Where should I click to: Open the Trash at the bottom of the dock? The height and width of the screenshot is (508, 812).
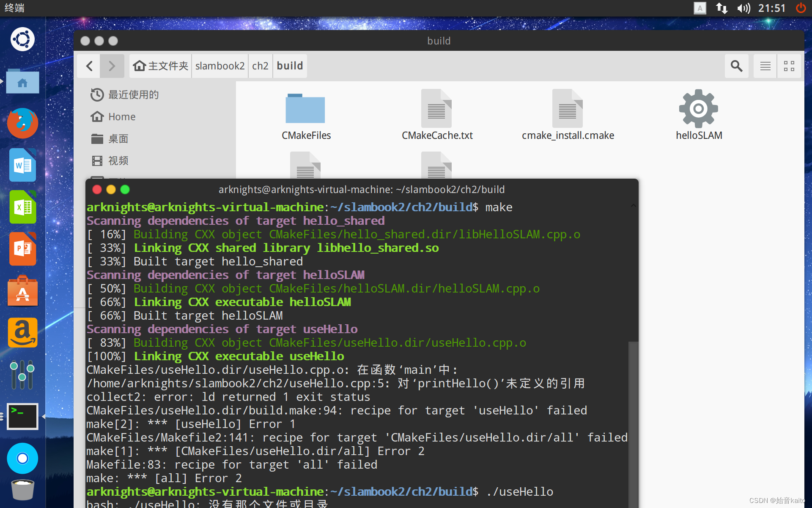(x=22, y=490)
